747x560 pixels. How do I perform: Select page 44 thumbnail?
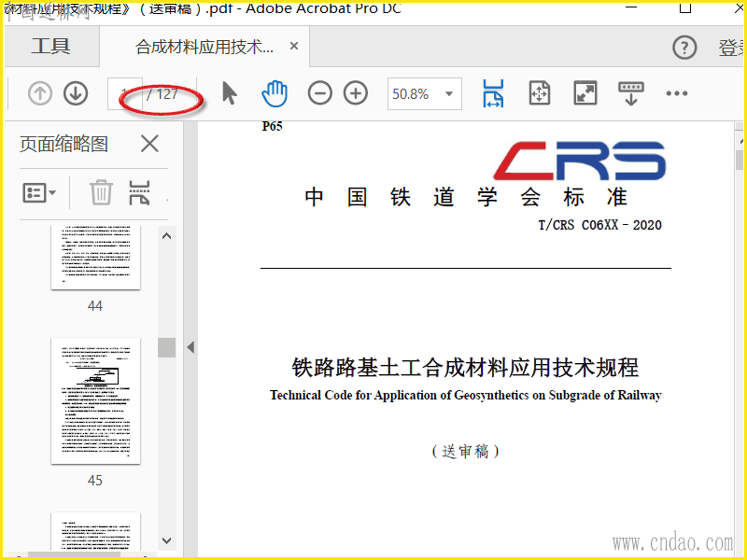pos(96,258)
